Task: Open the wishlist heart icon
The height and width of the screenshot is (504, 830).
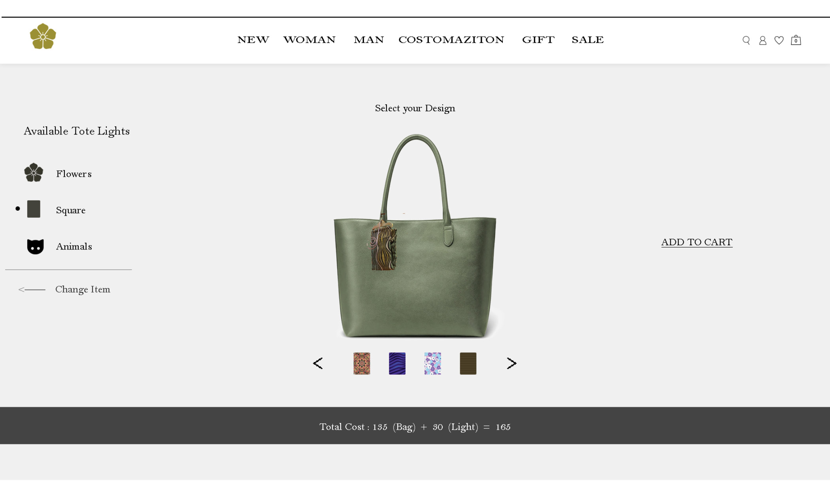Action: tap(779, 40)
